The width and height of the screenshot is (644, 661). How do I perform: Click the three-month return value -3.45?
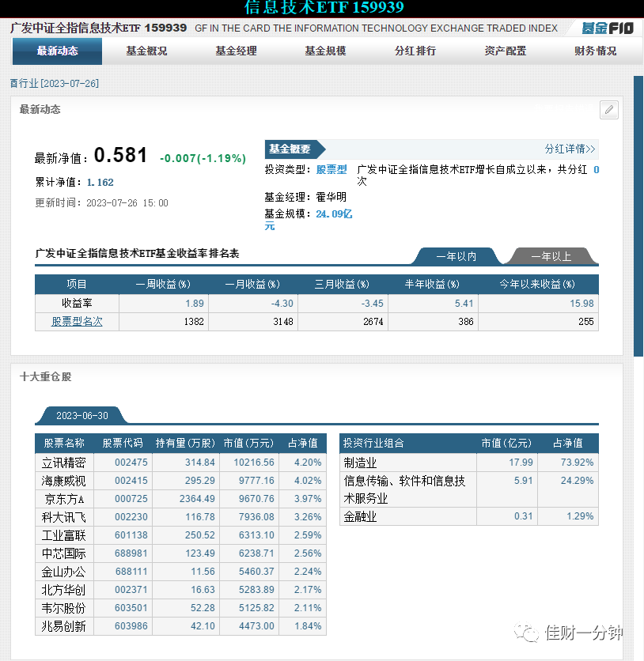373,304
